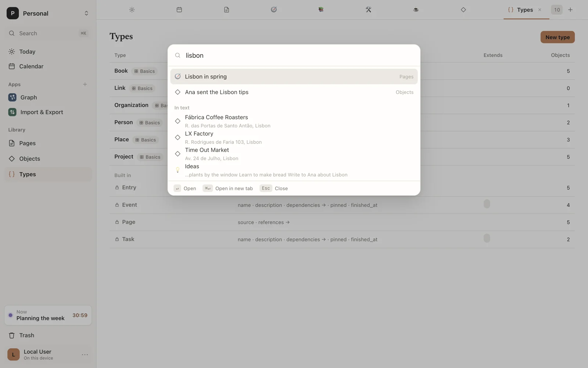The width and height of the screenshot is (588, 368).
Task: Open Local User options ellipsis menu
Action: [x=85, y=355]
